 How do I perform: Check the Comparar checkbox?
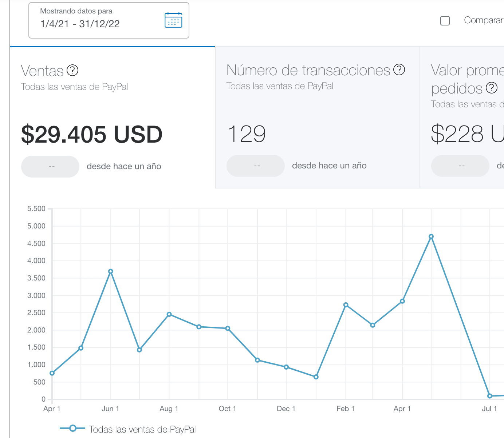pos(445,21)
